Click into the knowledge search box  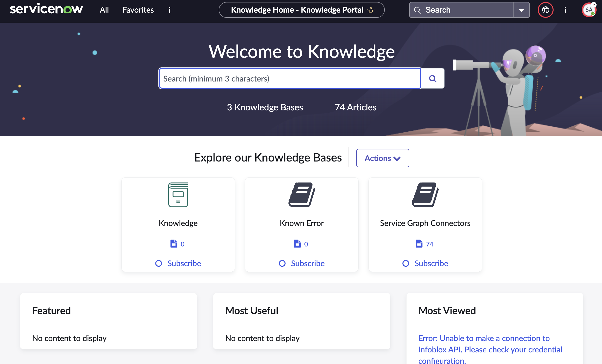290,79
